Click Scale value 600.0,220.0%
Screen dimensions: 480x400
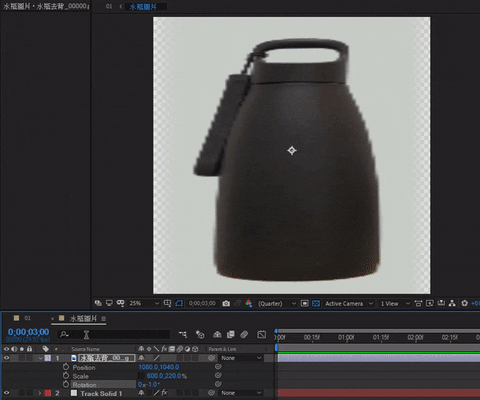click(x=166, y=376)
